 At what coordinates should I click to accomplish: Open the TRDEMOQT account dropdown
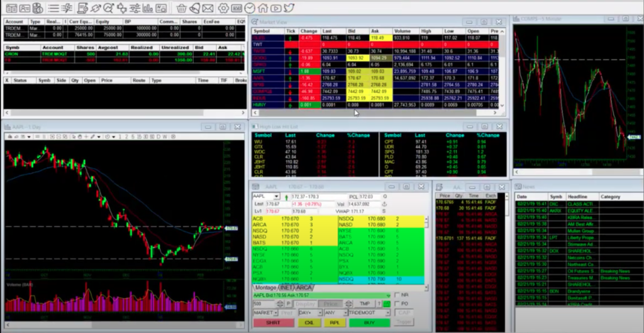[387, 313]
